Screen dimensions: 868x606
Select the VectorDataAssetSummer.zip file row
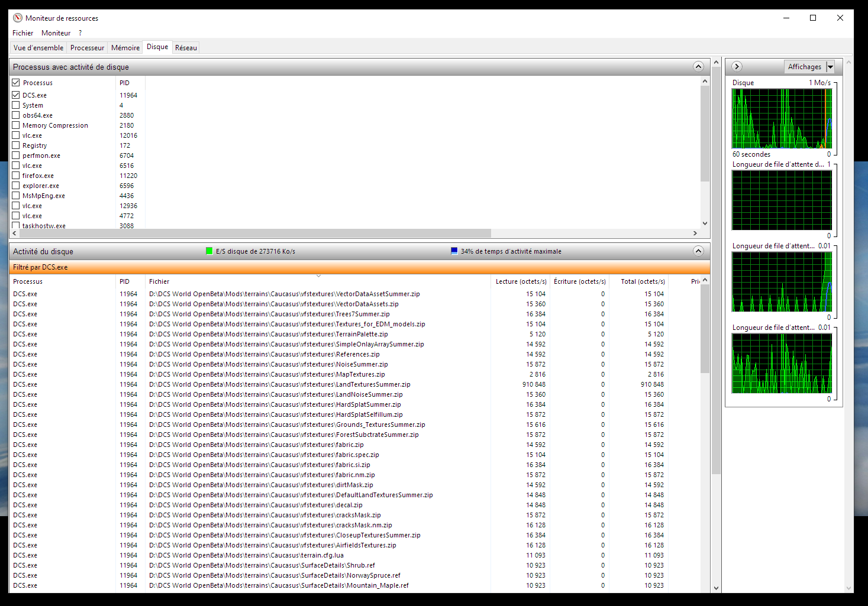click(355, 294)
